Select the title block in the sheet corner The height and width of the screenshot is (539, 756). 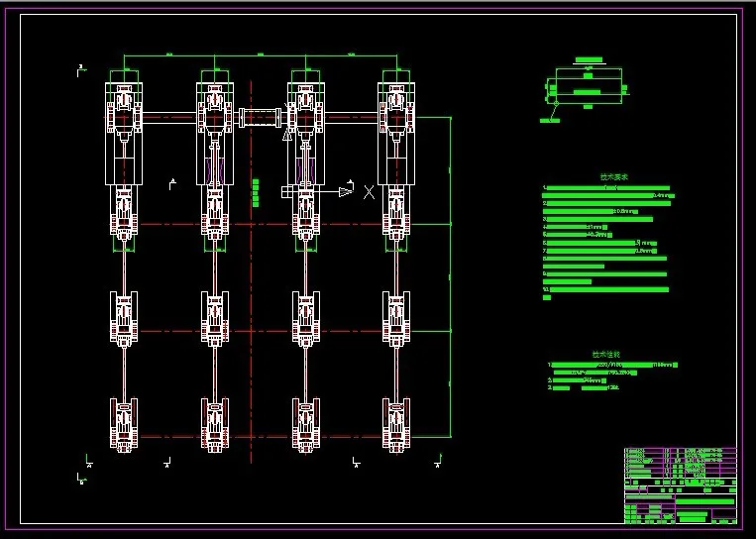pos(681,485)
